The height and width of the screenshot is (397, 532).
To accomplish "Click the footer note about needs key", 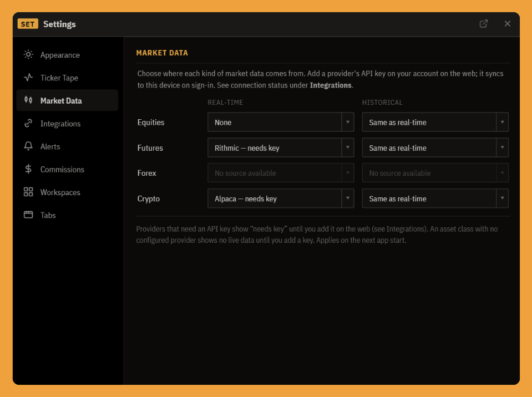I will point(317,235).
